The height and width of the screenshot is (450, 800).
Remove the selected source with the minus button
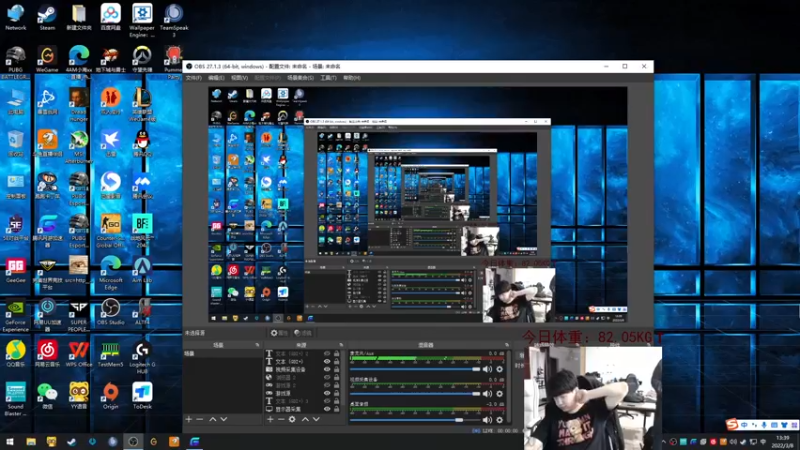tap(281, 419)
